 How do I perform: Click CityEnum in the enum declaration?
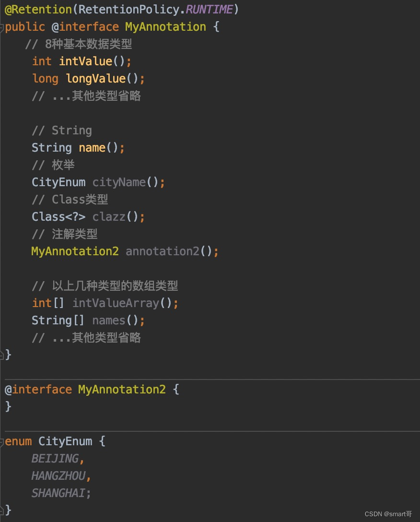pos(65,441)
